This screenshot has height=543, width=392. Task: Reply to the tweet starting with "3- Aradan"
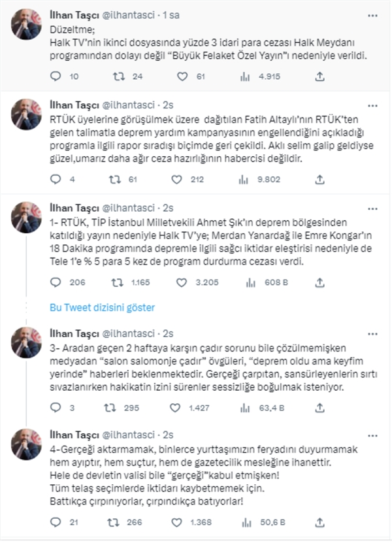(x=55, y=408)
